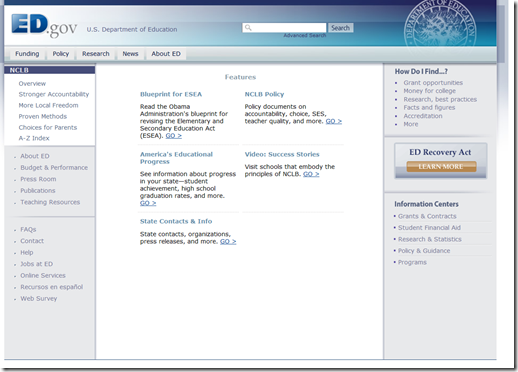This screenshot has width=518, height=372.
Task: Open the Policy tab
Action: coord(61,54)
